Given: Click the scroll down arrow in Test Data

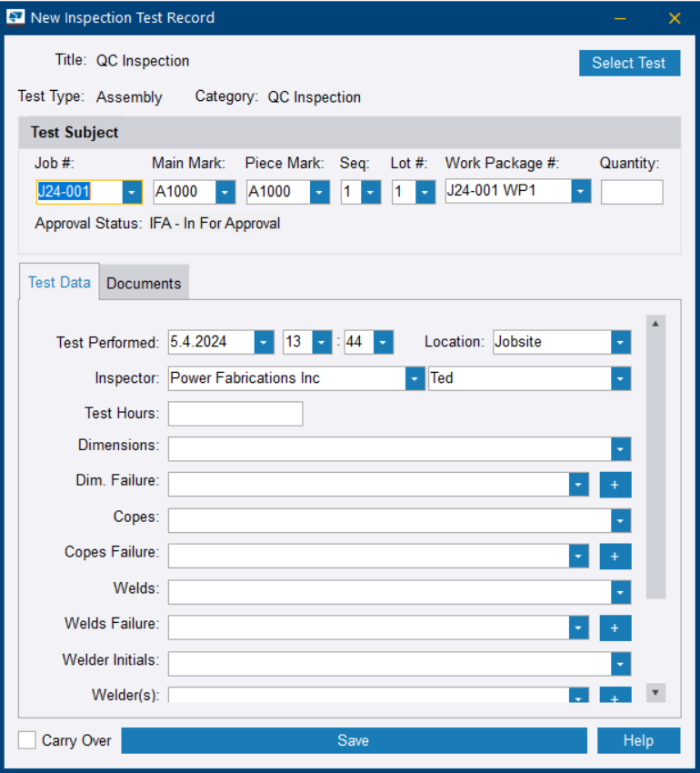Looking at the screenshot, I should 655,693.
